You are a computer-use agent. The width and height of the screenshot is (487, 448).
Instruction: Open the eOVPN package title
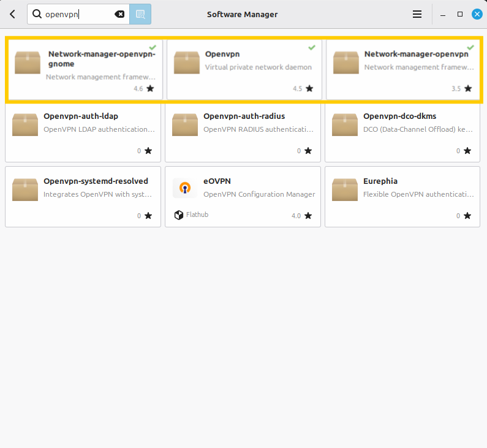217,181
